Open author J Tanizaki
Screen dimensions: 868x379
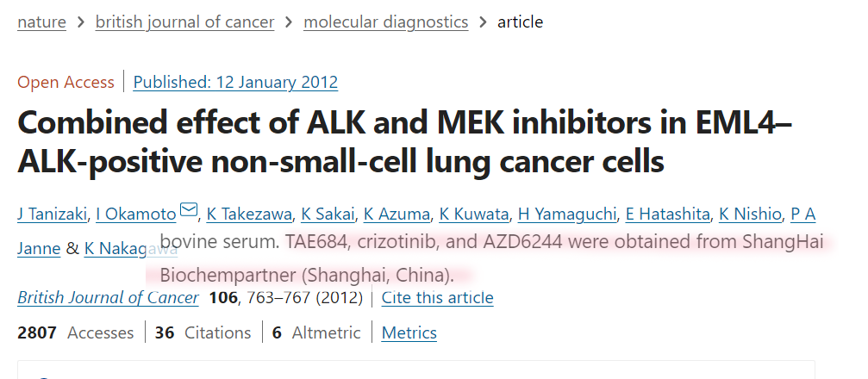click(x=52, y=214)
